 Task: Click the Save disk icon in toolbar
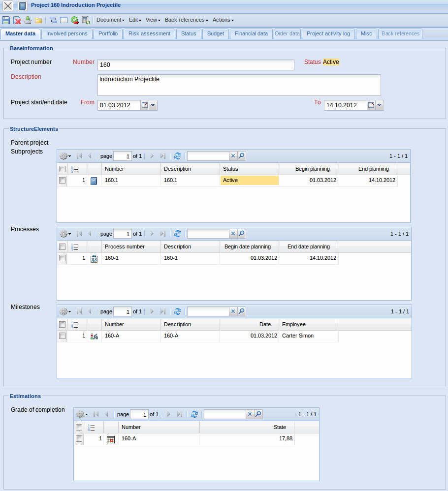pos(6,20)
